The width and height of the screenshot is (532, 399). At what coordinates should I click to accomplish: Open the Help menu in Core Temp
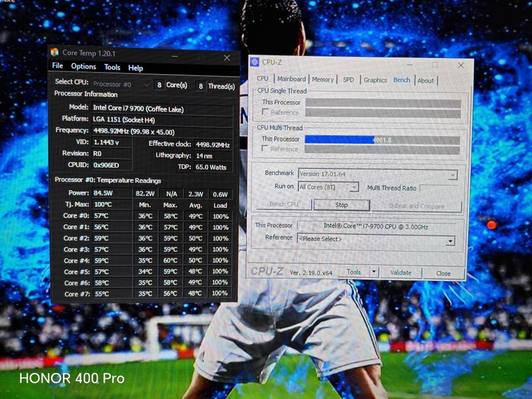coord(135,68)
